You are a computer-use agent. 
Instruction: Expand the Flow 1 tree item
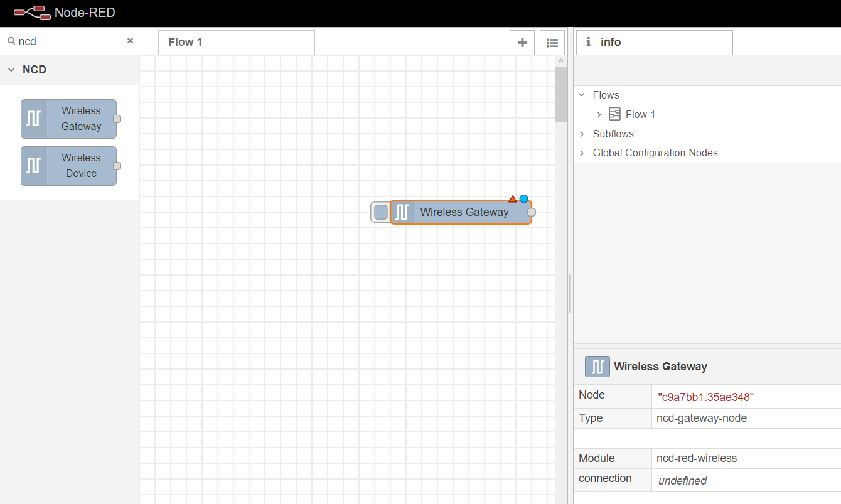tap(599, 114)
